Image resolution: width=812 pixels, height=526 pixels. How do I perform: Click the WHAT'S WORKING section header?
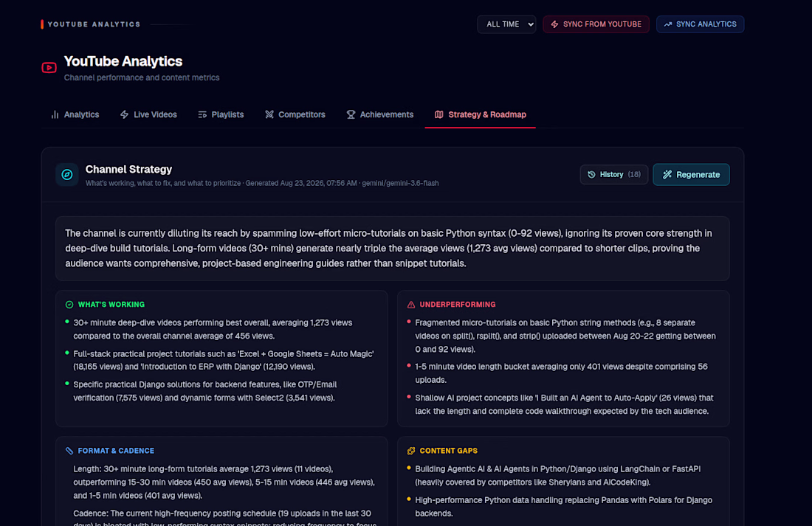pos(111,305)
